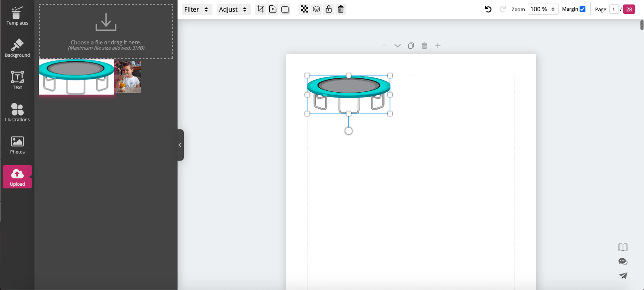Screen dimensions: 644x290
Task: Select the Crop tool in the toolbar
Action: pos(261,9)
